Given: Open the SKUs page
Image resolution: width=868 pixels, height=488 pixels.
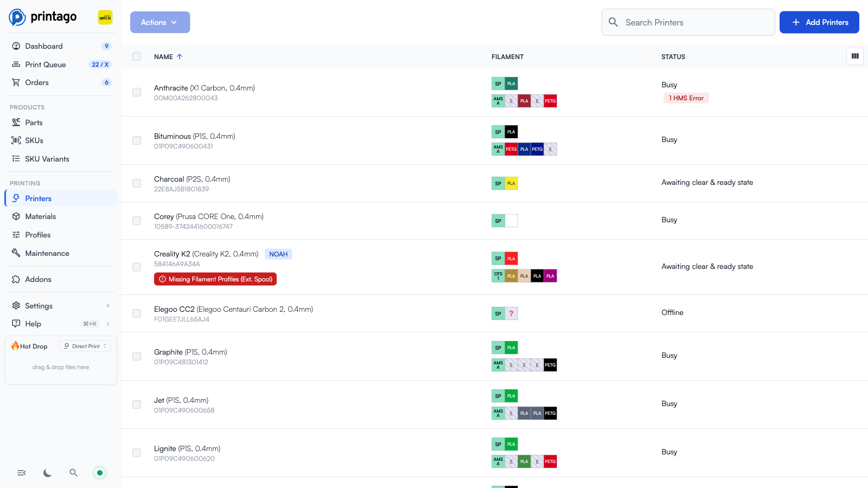Looking at the screenshot, I should pyautogui.click(x=60, y=140).
